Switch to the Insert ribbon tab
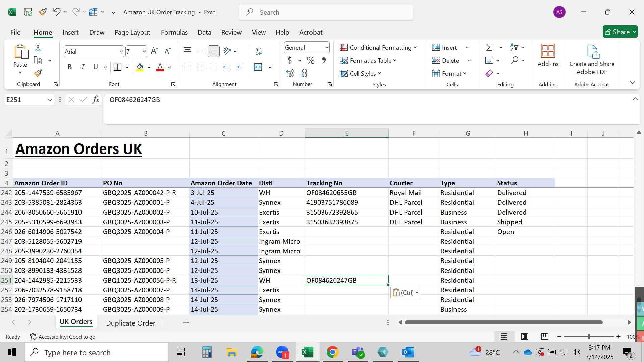Image resolution: width=644 pixels, height=362 pixels. [x=70, y=32]
